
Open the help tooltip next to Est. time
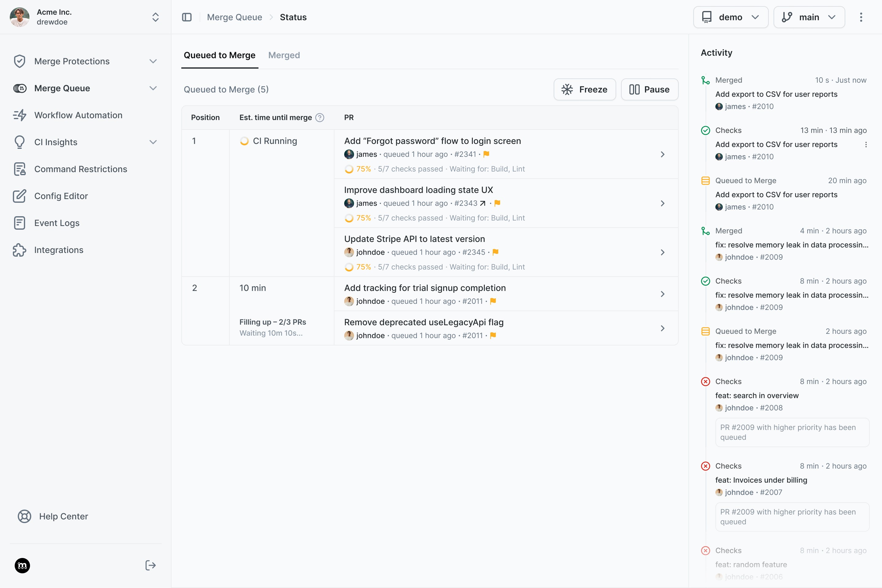pyautogui.click(x=319, y=117)
